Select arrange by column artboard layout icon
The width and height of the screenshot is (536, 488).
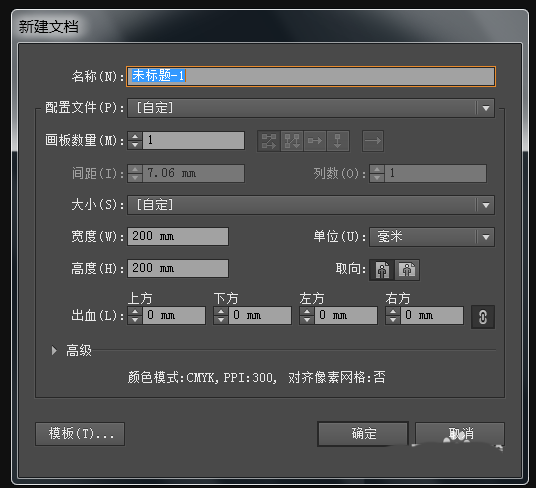pyautogui.click(x=338, y=140)
